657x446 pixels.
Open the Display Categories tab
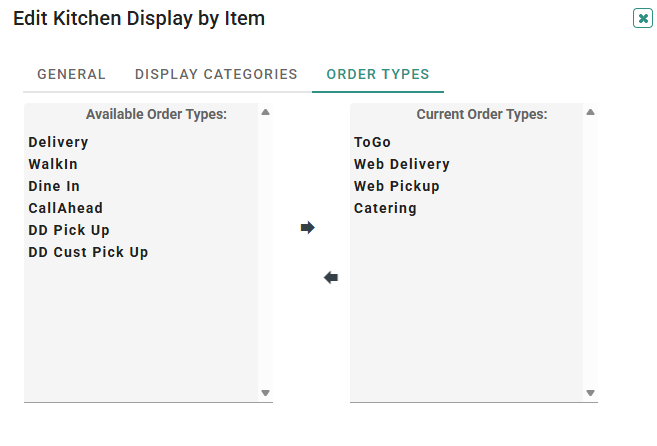coord(216,74)
